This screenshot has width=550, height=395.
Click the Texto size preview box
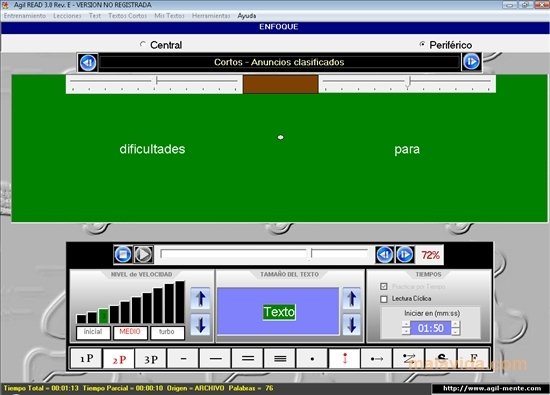(x=278, y=311)
